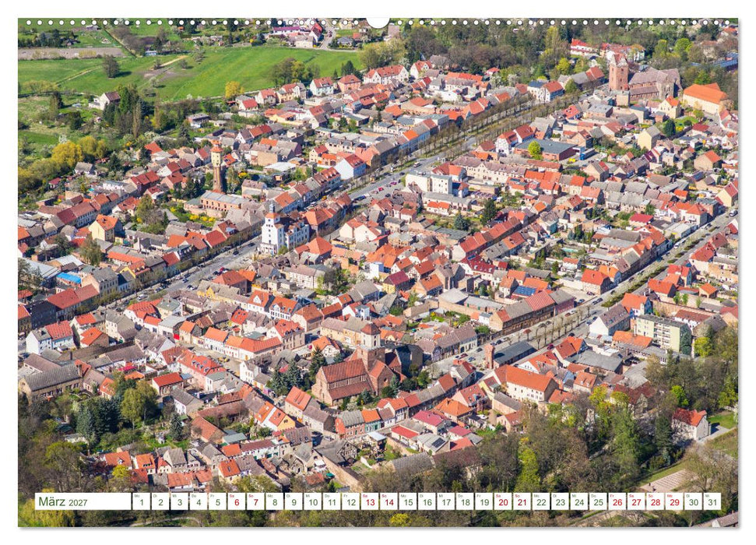Pick the red Saturday cell 6
756x545 pixels.
[x=236, y=501]
